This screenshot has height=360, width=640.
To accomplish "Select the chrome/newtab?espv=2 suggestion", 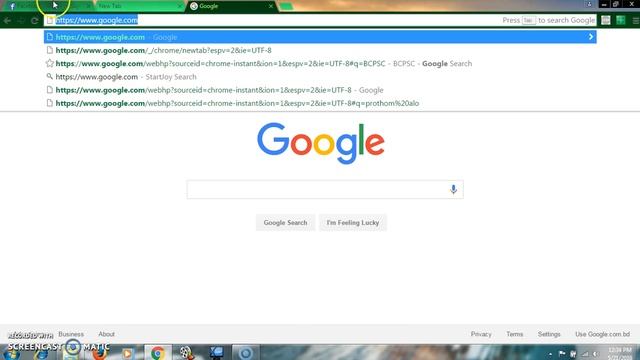I will 320,50.
